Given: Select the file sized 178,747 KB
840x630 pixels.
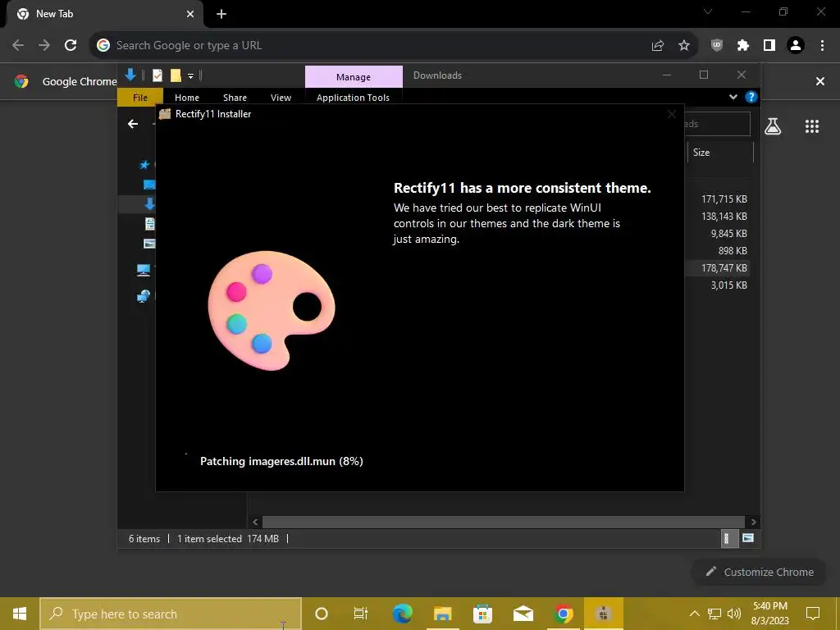Looking at the screenshot, I should (x=724, y=268).
